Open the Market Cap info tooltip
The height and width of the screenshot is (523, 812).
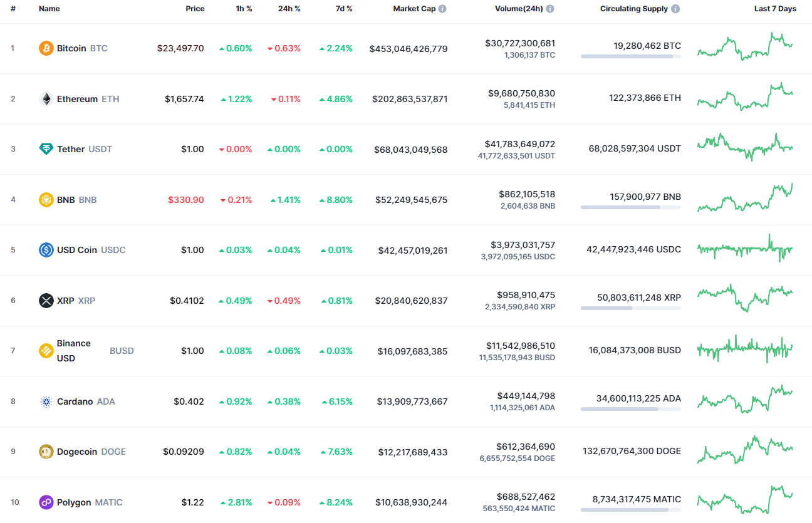[444, 8]
